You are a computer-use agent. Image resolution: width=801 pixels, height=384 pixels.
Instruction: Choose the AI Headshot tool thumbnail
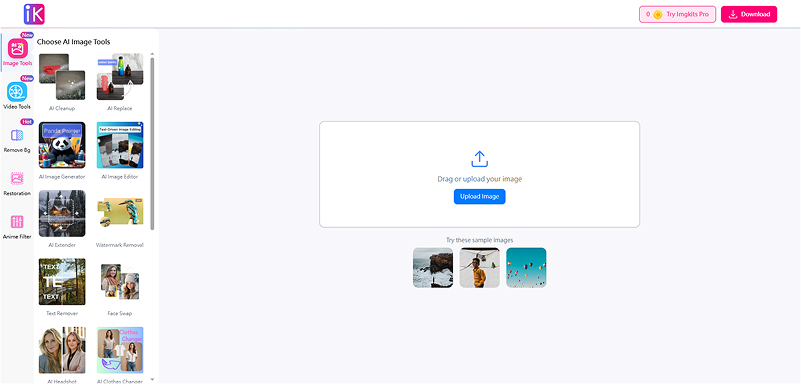click(x=62, y=350)
